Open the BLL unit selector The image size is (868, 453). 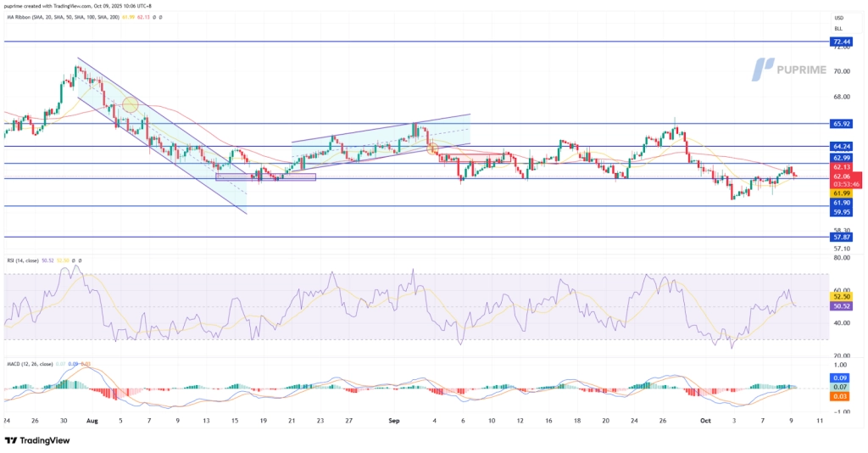pos(839,27)
